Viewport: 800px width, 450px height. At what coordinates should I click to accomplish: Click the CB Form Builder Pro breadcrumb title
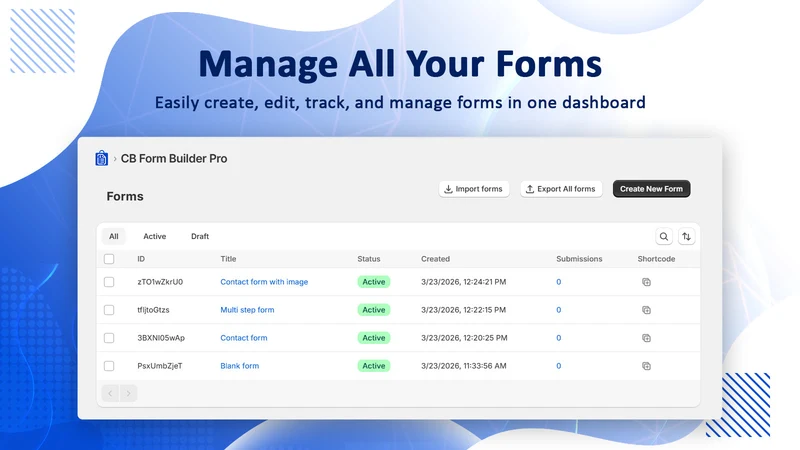pyautogui.click(x=174, y=159)
